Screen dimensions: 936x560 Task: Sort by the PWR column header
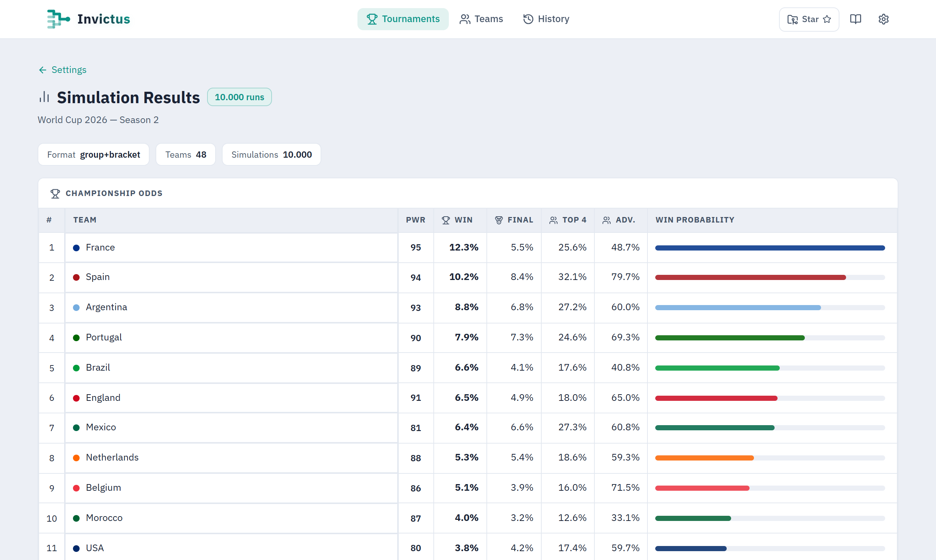coord(416,220)
